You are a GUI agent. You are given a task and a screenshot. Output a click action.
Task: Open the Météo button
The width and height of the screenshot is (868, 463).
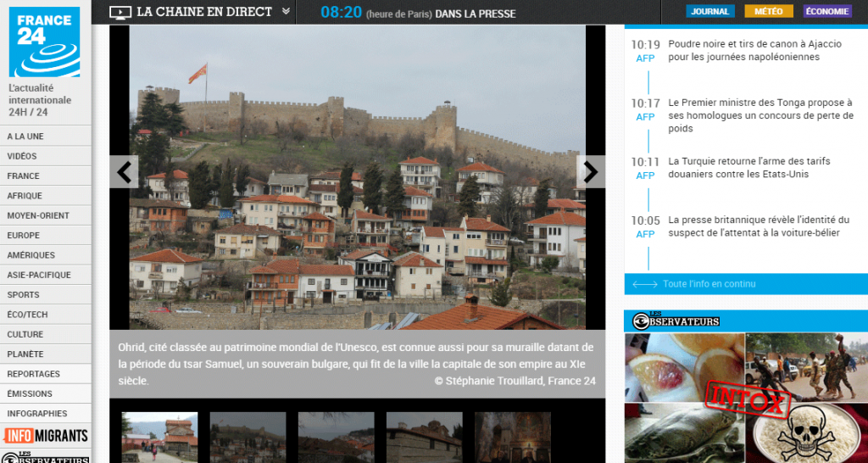[x=768, y=11]
